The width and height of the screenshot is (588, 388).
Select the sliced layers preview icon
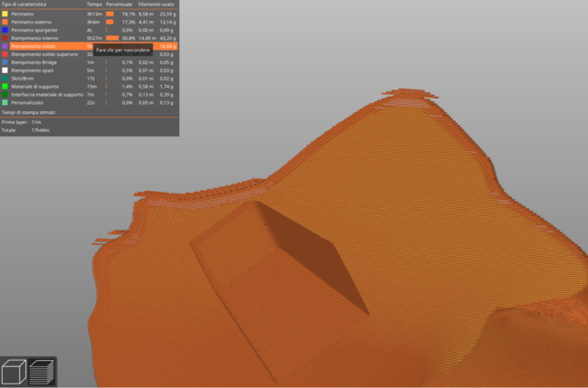43,370
